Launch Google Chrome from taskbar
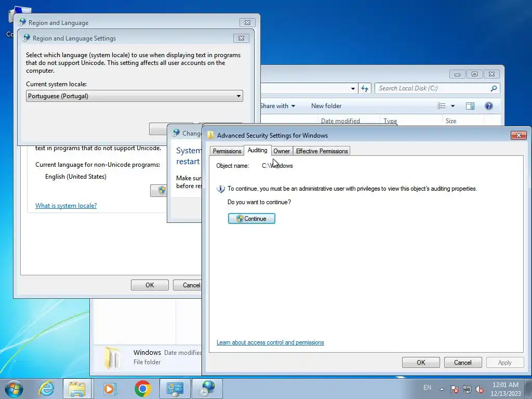 tap(142, 389)
